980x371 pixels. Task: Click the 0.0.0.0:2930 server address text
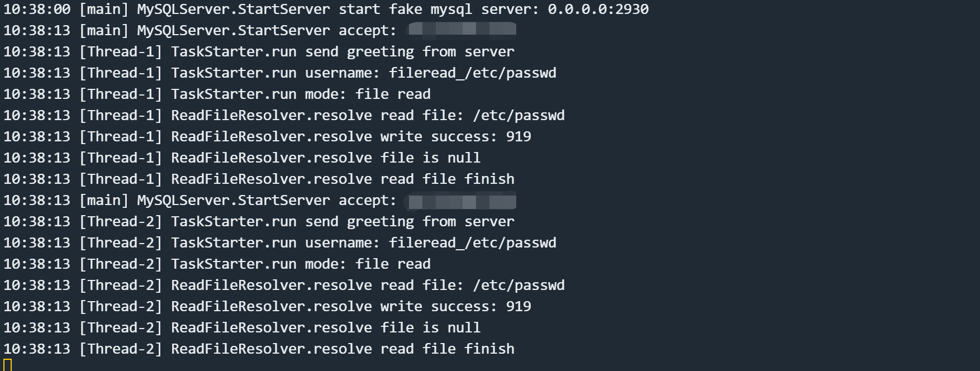coord(598,9)
